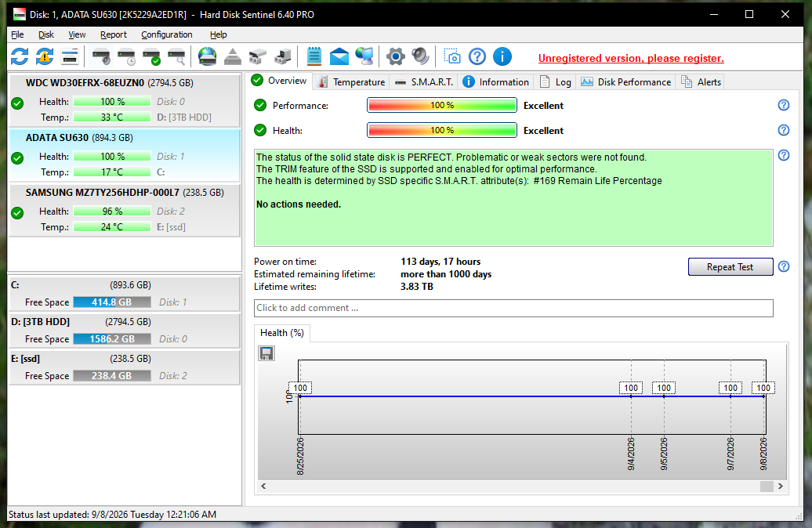Click the D: free space 1586.2 GB bar

(x=112, y=338)
